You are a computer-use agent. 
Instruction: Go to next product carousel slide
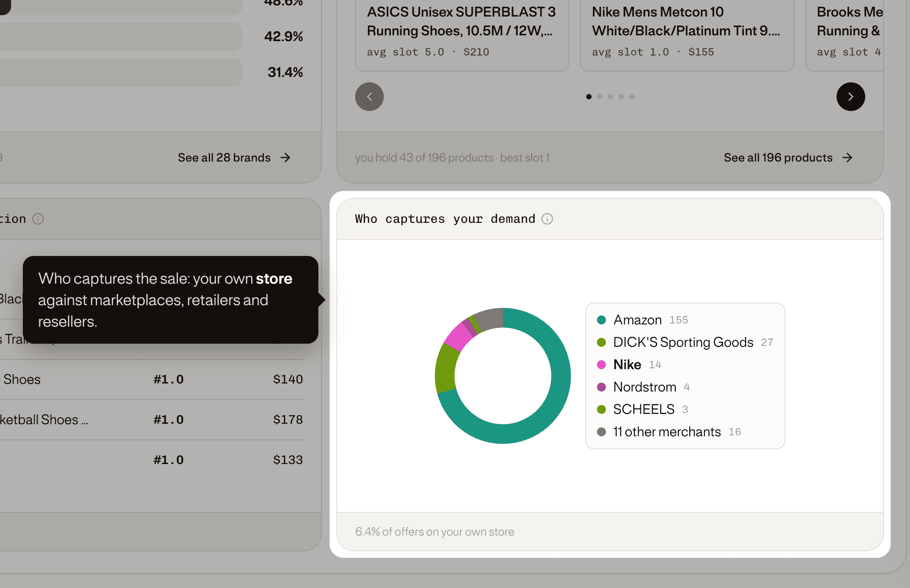850,97
